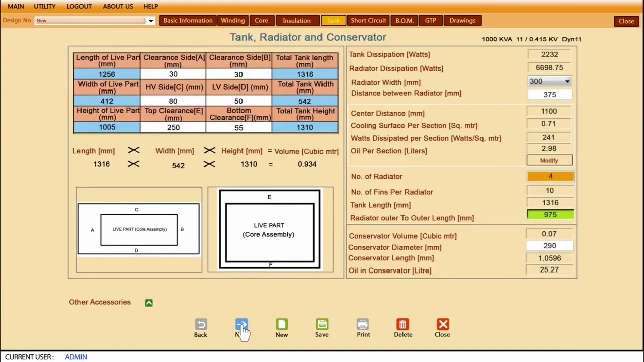Viewport: 644px width, 362px height.
Task: Click the Tank Dissipation value 2232
Action: click(x=549, y=54)
